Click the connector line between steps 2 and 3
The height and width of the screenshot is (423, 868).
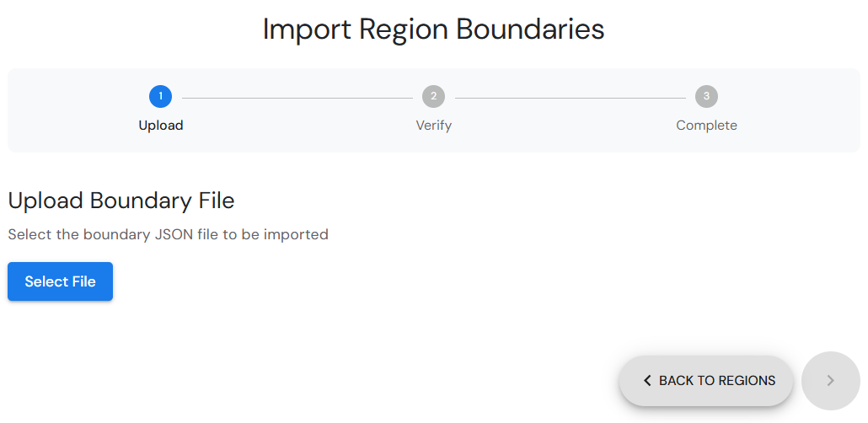(x=571, y=98)
